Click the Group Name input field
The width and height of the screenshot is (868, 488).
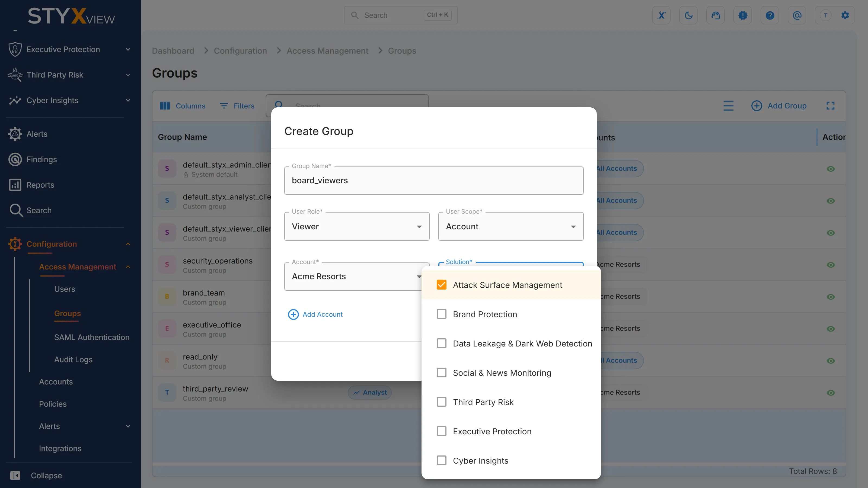pyautogui.click(x=434, y=181)
